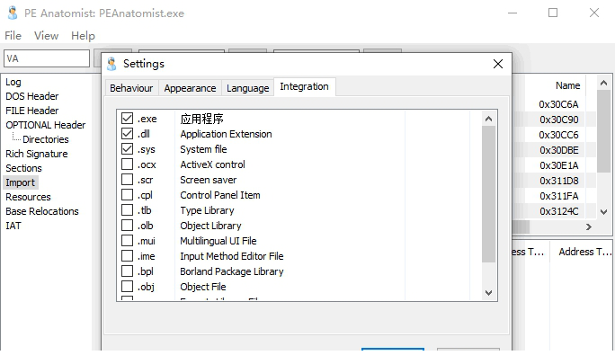Maximize the PE Anatomist window
The width and height of the screenshot is (615, 364).
click(x=553, y=13)
